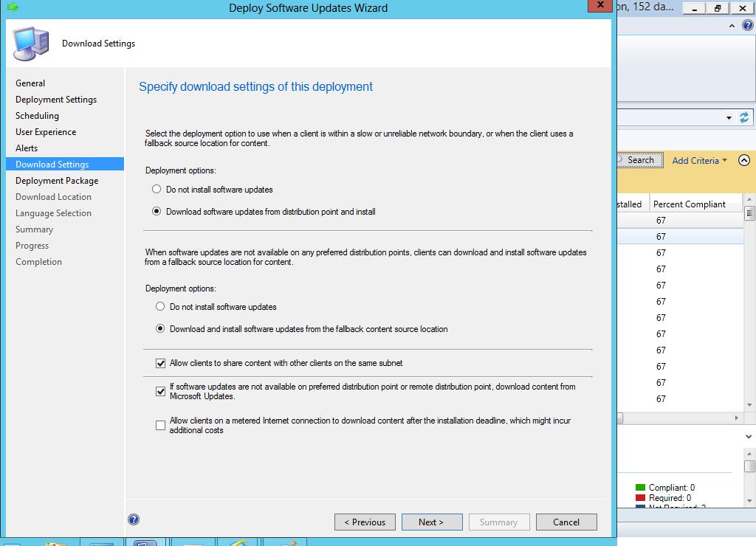Jump to the Deployment Package page

pyautogui.click(x=57, y=180)
